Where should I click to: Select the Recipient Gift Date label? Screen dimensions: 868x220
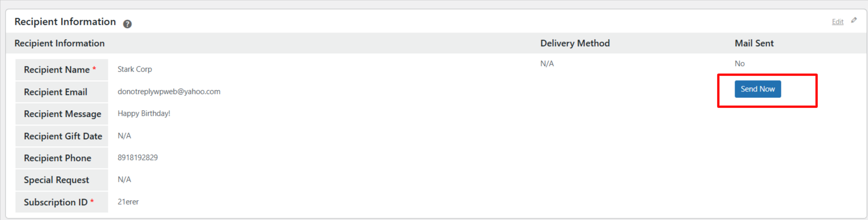[63, 136]
